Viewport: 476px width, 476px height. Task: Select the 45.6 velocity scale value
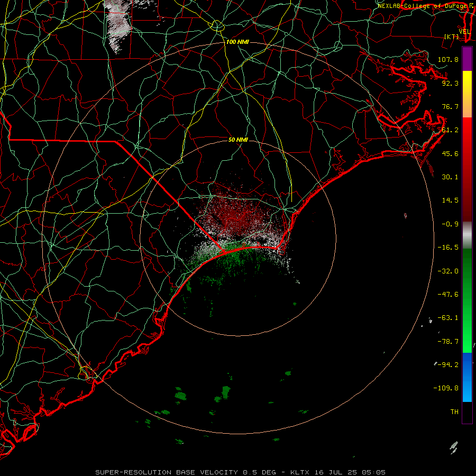(450, 153)
